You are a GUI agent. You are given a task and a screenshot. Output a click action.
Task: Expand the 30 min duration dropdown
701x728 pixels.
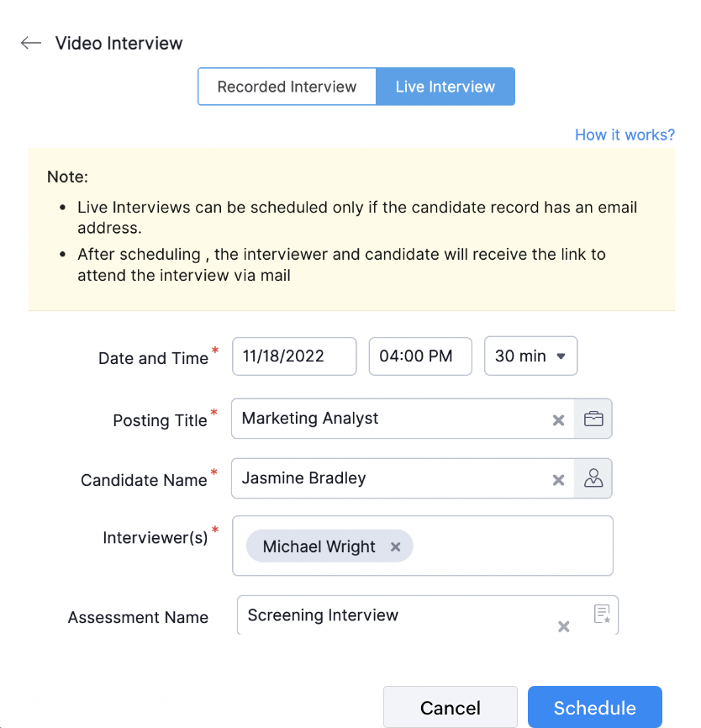(531, 356)
